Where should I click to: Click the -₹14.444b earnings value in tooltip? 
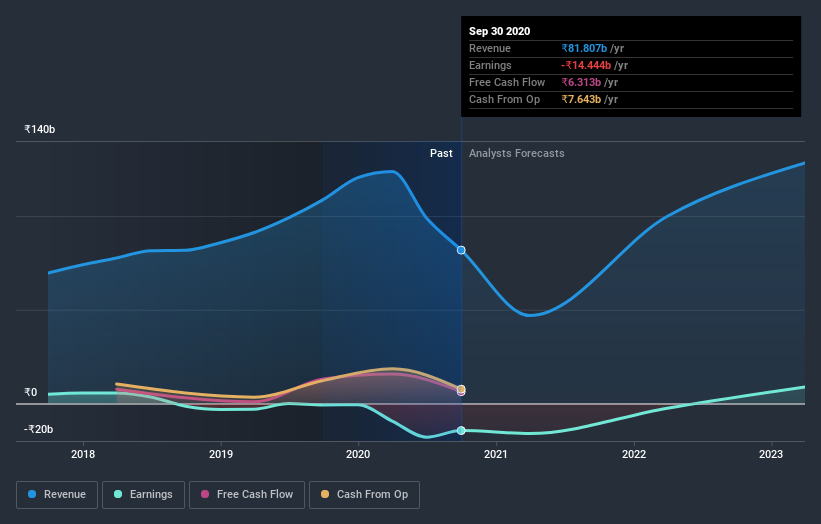pos(586,65)
